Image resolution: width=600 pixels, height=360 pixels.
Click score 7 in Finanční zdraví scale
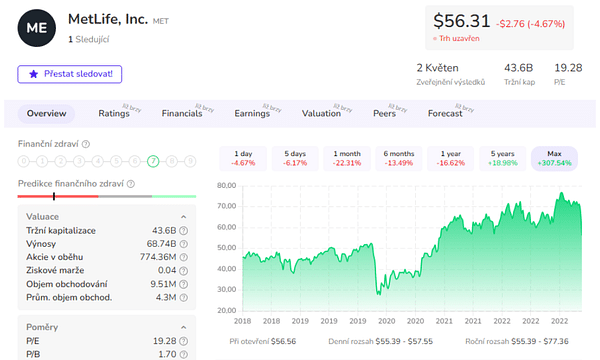click(153, 161)
